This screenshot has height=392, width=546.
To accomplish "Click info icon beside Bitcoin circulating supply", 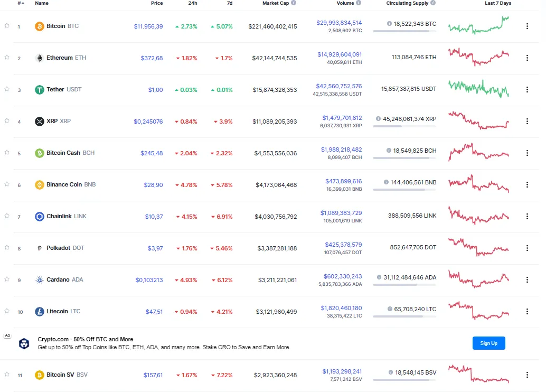I will [389, 24].
